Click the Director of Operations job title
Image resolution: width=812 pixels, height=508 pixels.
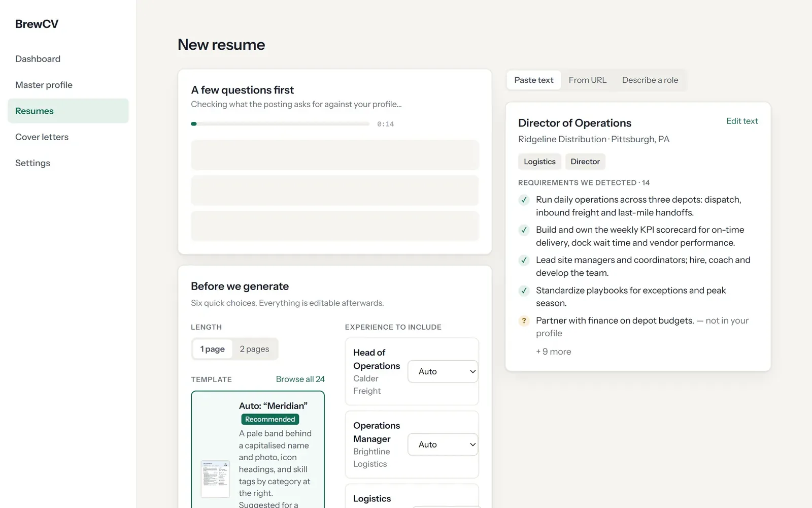click(x=574, y=123)
